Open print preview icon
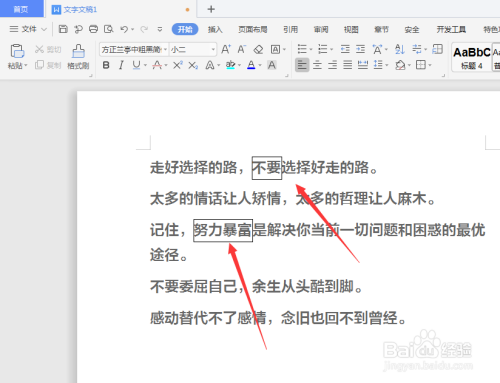Image resolution: width=500 pixels, height=383 pixels. [109, 29]
